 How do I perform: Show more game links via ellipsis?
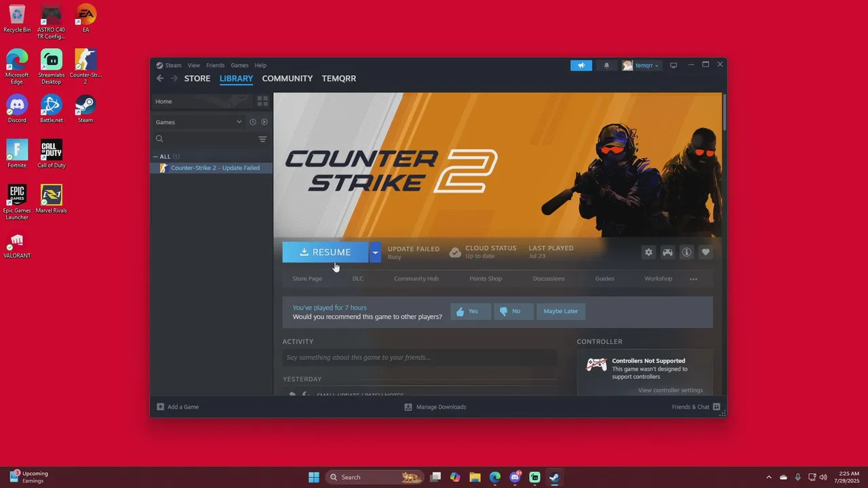(x=693, y=279)
